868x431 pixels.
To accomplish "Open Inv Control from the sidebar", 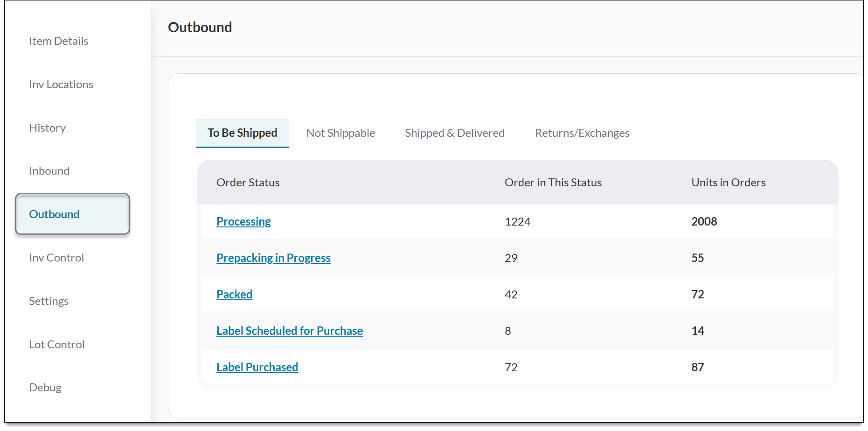I will (56, 258).
